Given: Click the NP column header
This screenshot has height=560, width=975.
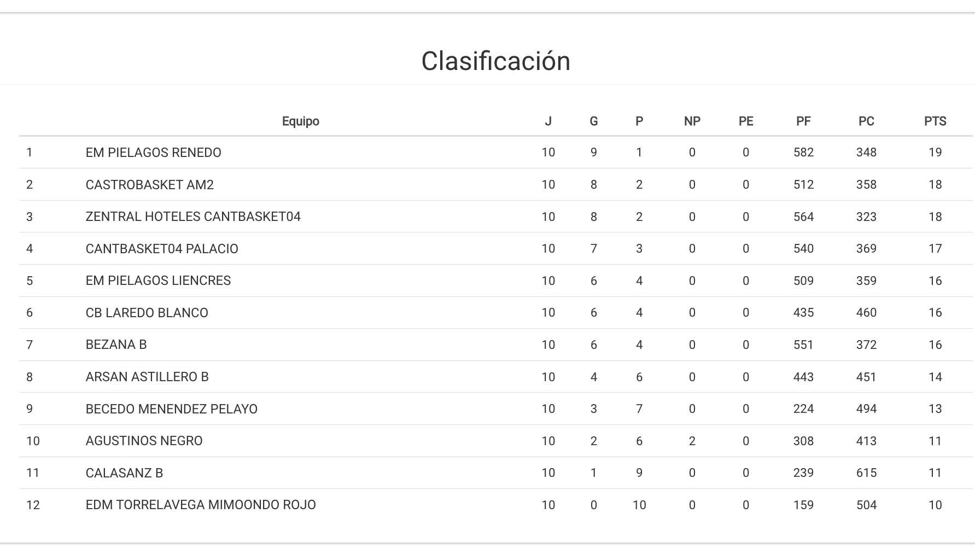Looking at the screenshot, I should (x=692, y=121).
